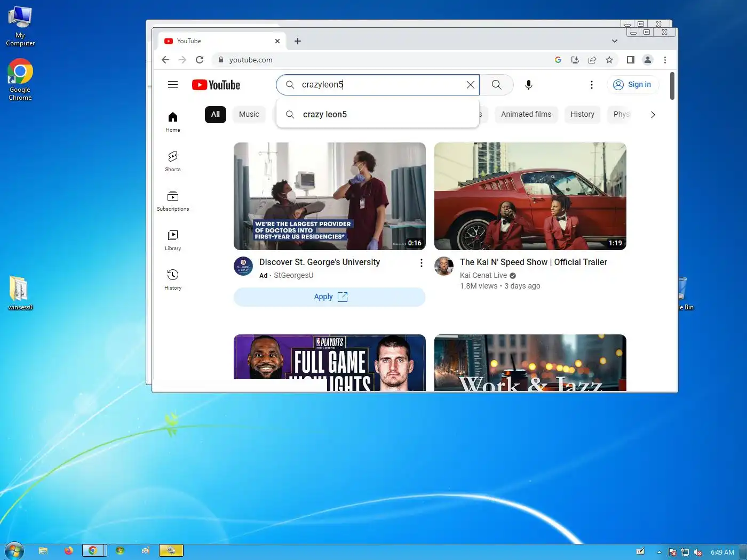Click the 6:49 AM system clock
The height and width of the screenshot is (560, 747).
722,552
